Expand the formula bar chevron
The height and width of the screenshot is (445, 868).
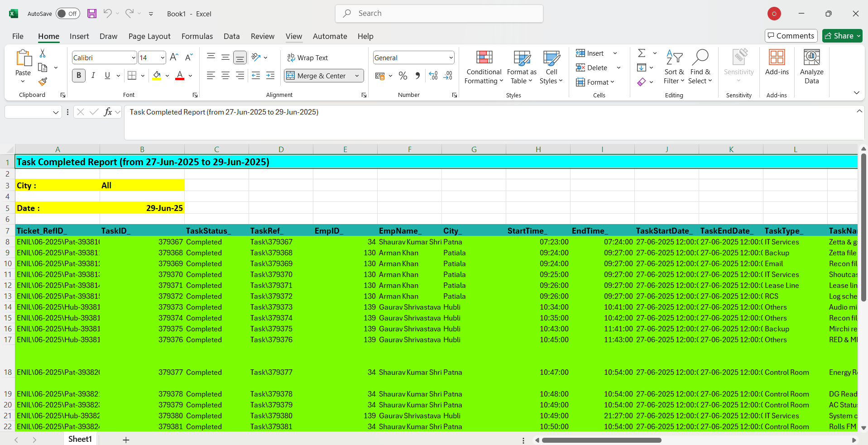(x=859, y=111)
